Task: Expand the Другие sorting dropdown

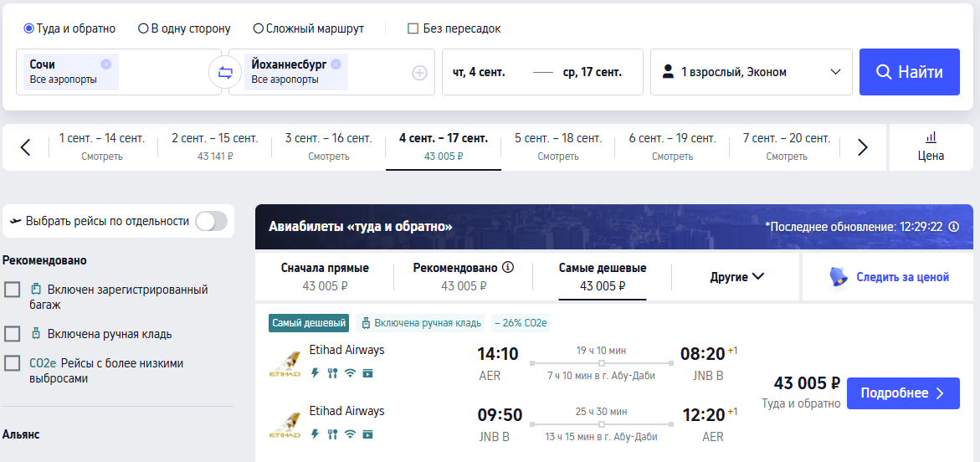Action: click(x=737, y=276)
